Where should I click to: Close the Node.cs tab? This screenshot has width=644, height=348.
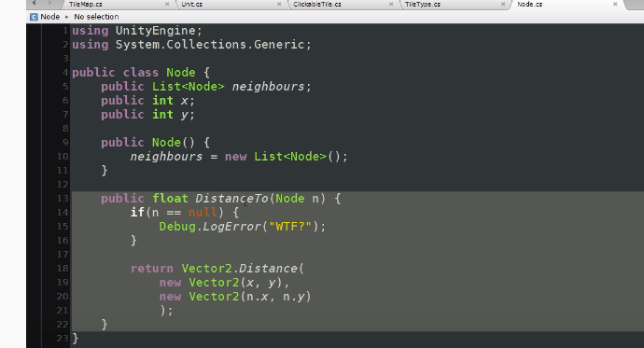[615, 4]
